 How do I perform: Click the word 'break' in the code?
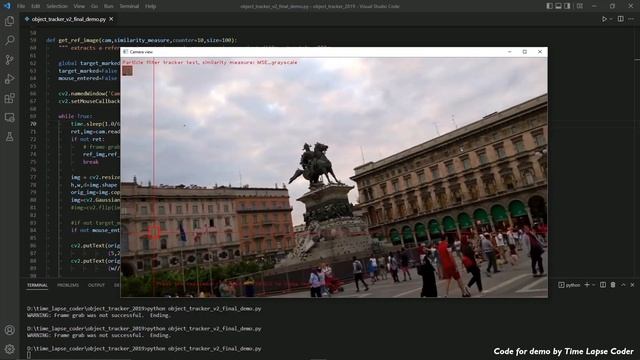(91, 162)
